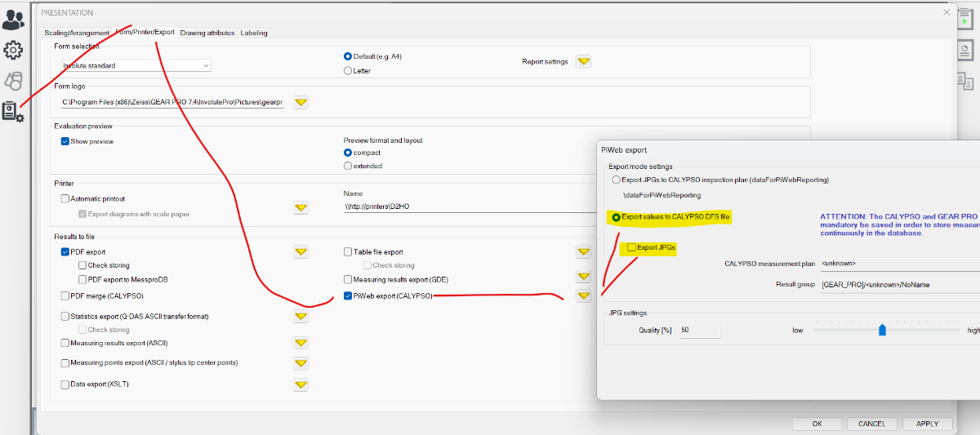980x435 pixels.
Task: Toggle PDF export checkbox
Action: [x=65, y=252]
